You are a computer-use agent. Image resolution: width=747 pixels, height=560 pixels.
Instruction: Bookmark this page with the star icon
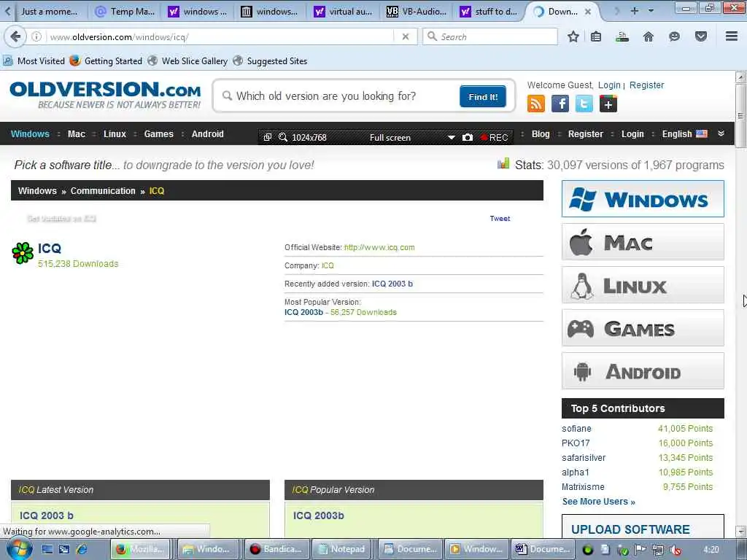coord(573,36)
